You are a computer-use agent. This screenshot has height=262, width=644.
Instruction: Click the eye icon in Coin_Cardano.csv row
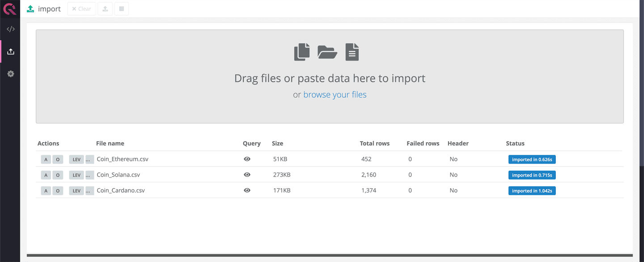247,190
